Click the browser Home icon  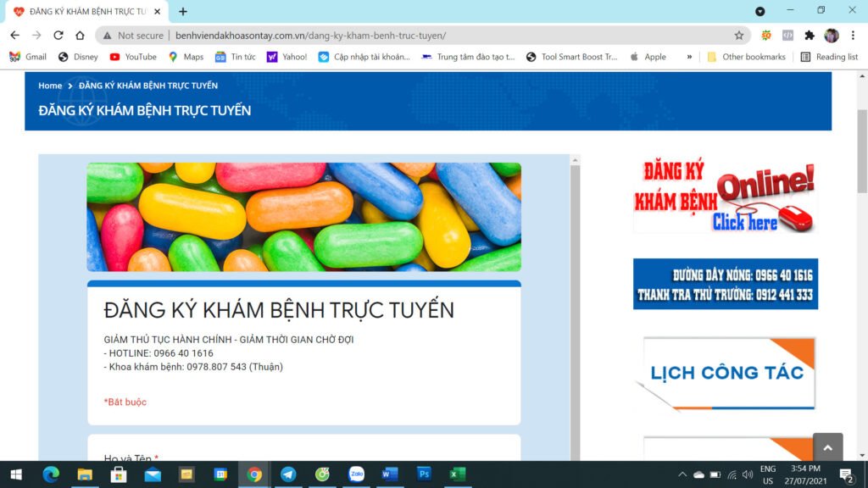tap(80, 36)
